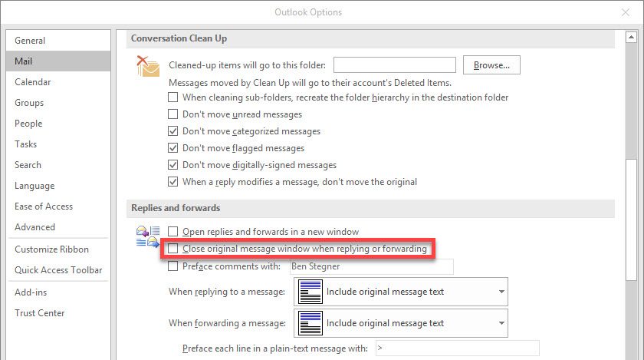Open the When replying to a message dropdown
Viewport: 644px width, 360px height.
pyautogui.click(x=401, y=292)
